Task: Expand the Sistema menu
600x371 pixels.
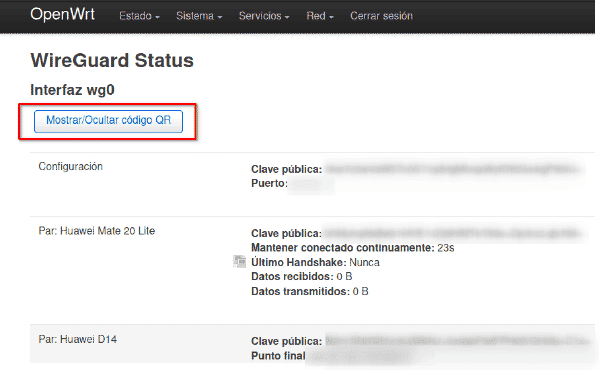Action: [x=199, y=16]
